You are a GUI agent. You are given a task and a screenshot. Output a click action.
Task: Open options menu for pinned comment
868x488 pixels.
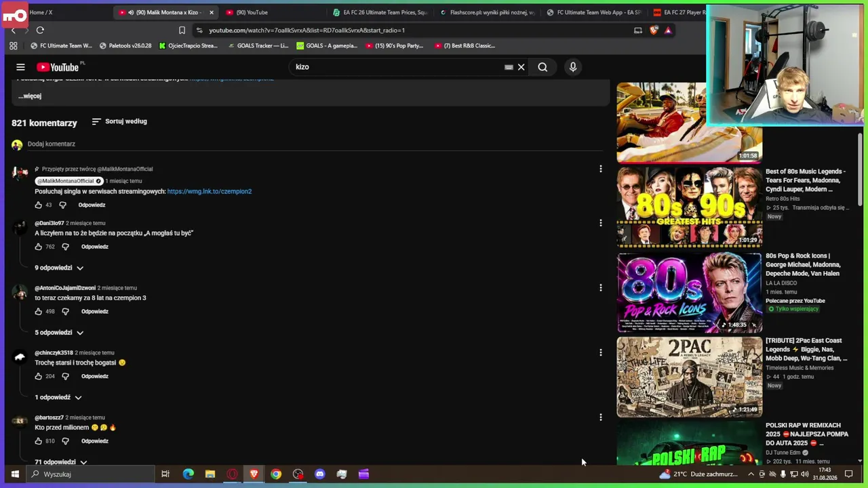pos(600,169)
